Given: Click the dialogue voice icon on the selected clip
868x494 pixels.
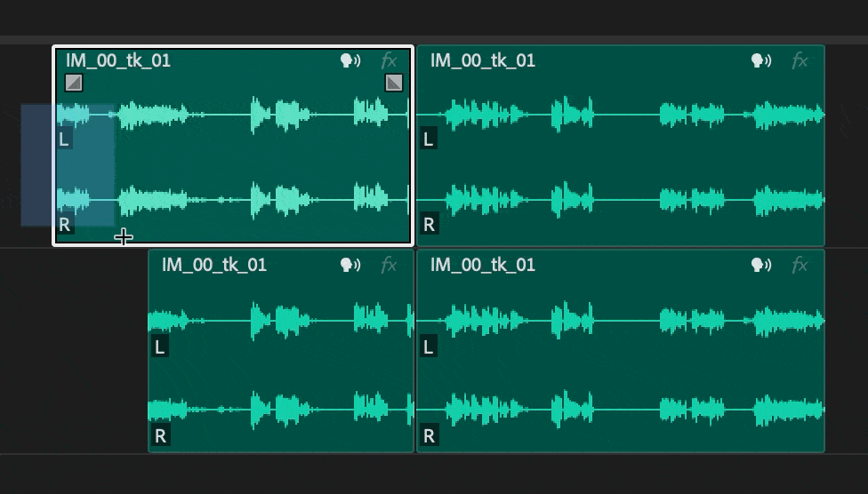Looking at the screenshot, I should (350, 60).
